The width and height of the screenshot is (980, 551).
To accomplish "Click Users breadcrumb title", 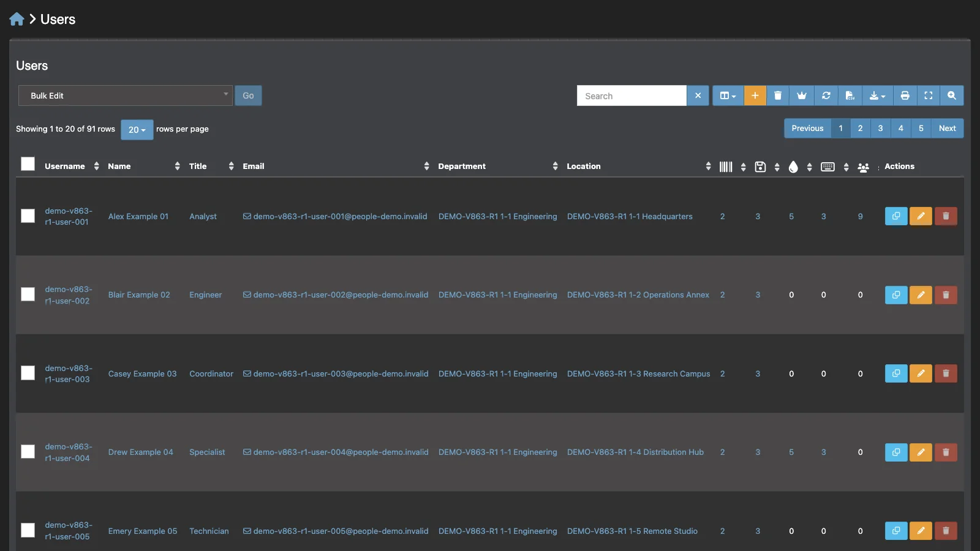I will (x=58, y=20).
